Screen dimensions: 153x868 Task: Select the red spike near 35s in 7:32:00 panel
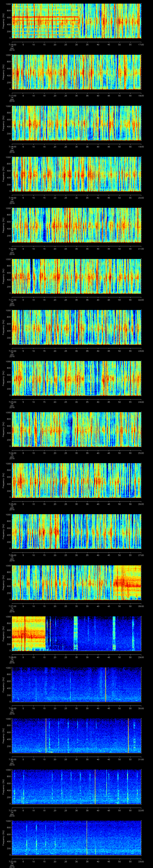pos(87,838)
